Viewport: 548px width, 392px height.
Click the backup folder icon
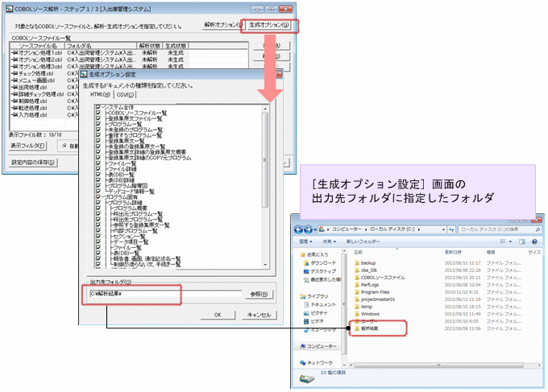click(x=357, y=263)
